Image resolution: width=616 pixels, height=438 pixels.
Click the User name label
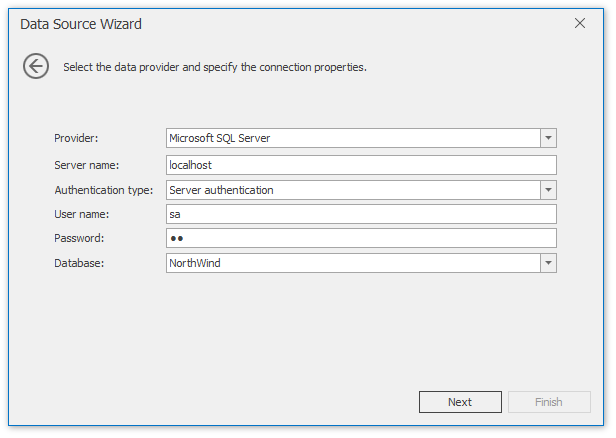82,214
